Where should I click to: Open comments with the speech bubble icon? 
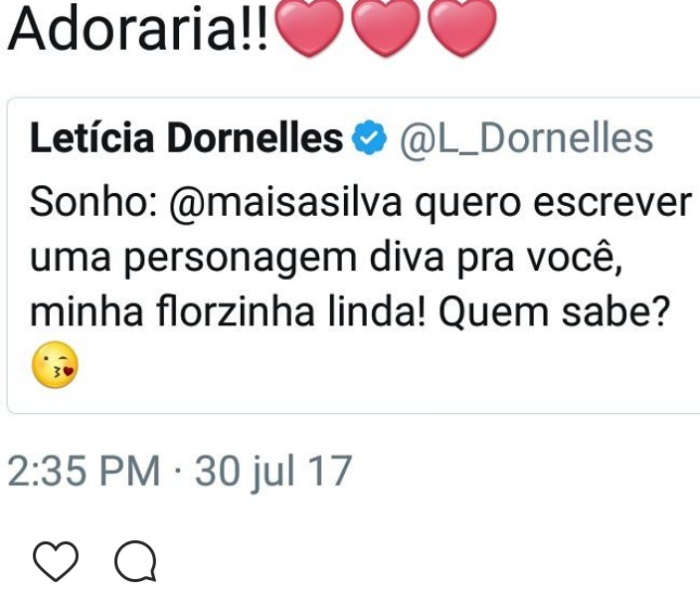point(134,563)
